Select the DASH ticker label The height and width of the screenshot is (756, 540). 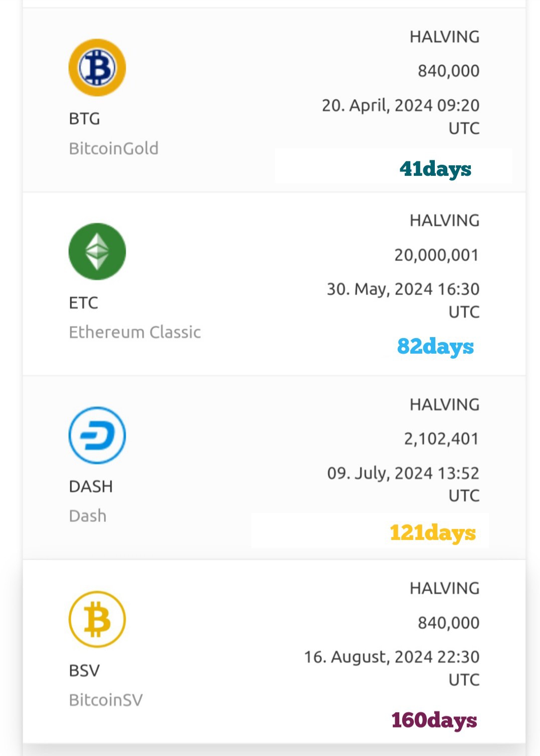(x=91, y=486)
